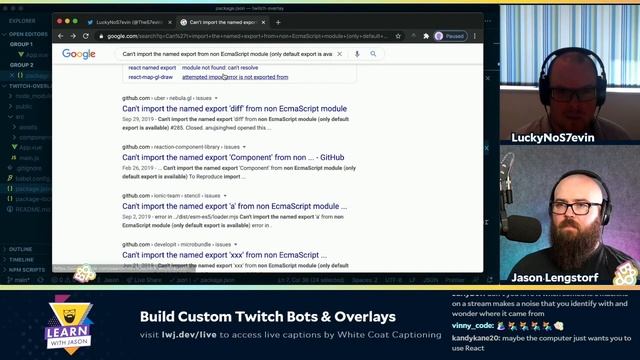Open the module not found: can't resolve link
The width and height of the screenshot is (640, 360).
(220, 68)
